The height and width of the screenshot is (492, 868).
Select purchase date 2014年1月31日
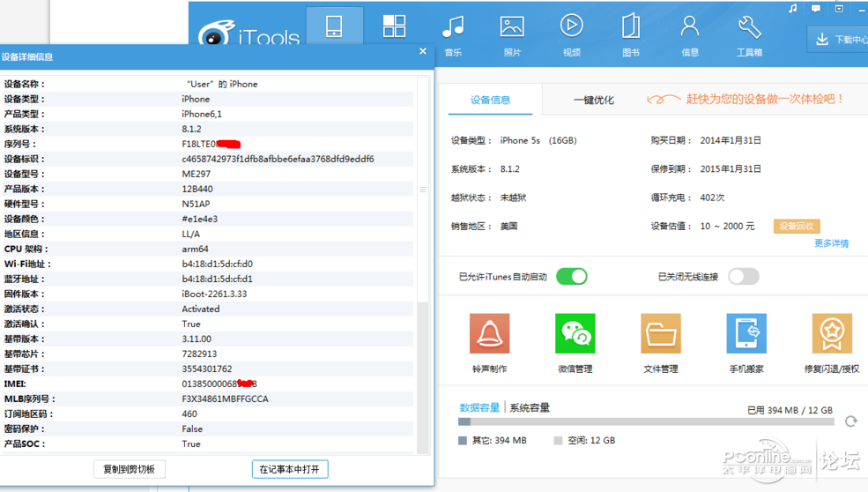coord(731,141)
